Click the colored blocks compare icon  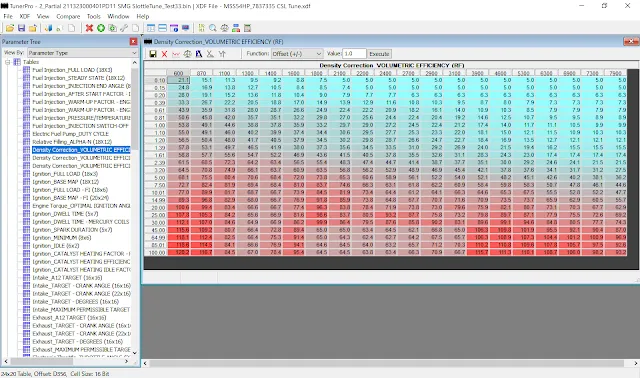pyautogui.click(x=236, y=28)
